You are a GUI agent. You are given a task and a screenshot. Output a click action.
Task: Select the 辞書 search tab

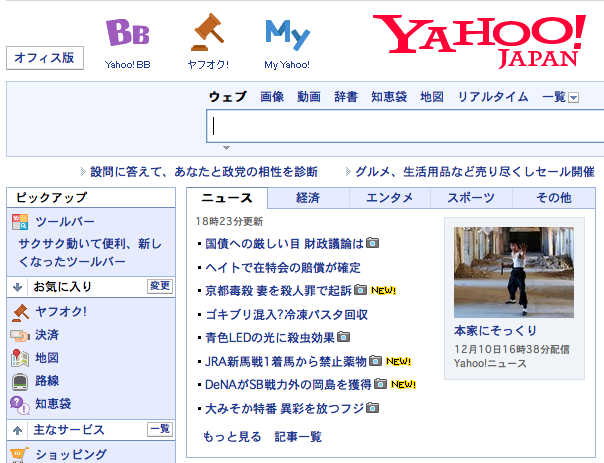coord(346,97)
